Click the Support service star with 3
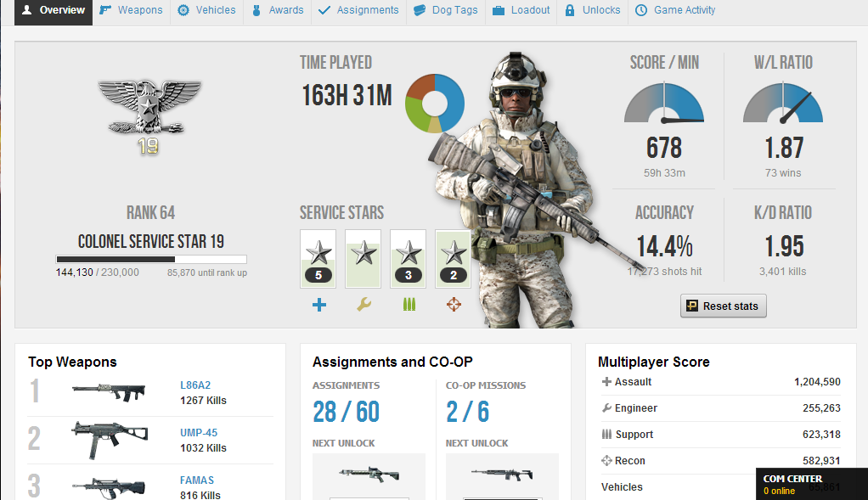Image resolution: width=868 pixels, height=500 pixels. click(x=408, y=259)
